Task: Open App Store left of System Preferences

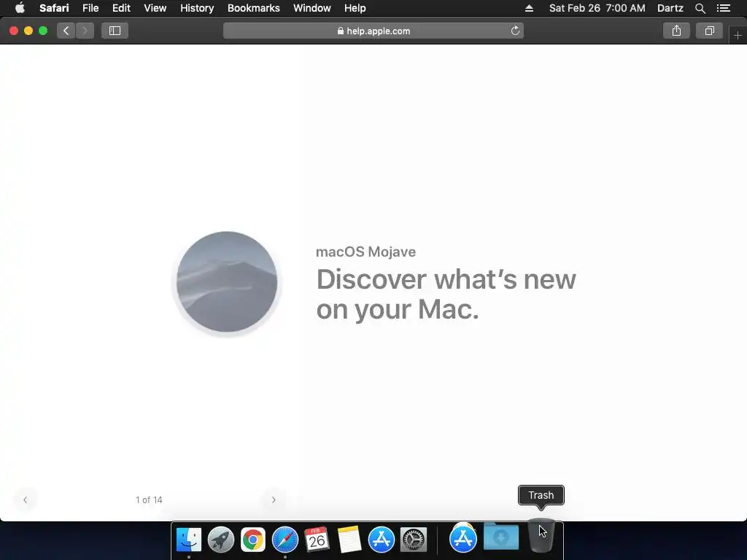Action: (x=381, y=540)
